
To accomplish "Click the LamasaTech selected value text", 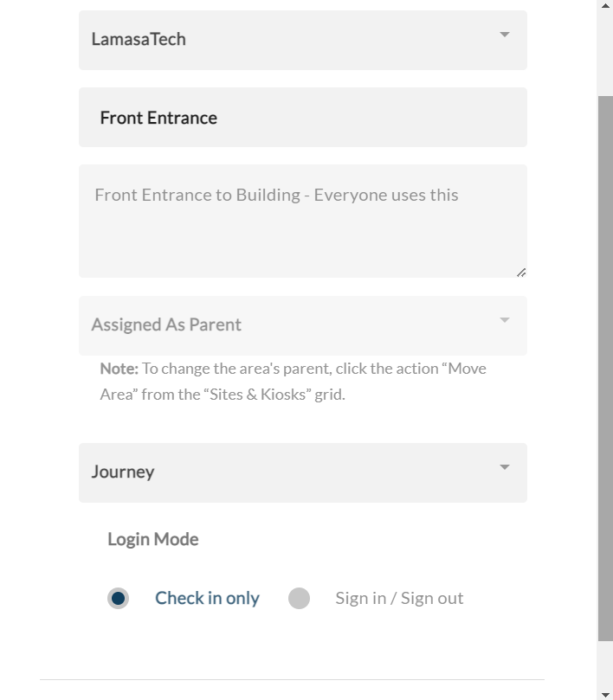I will click(139, 40).
